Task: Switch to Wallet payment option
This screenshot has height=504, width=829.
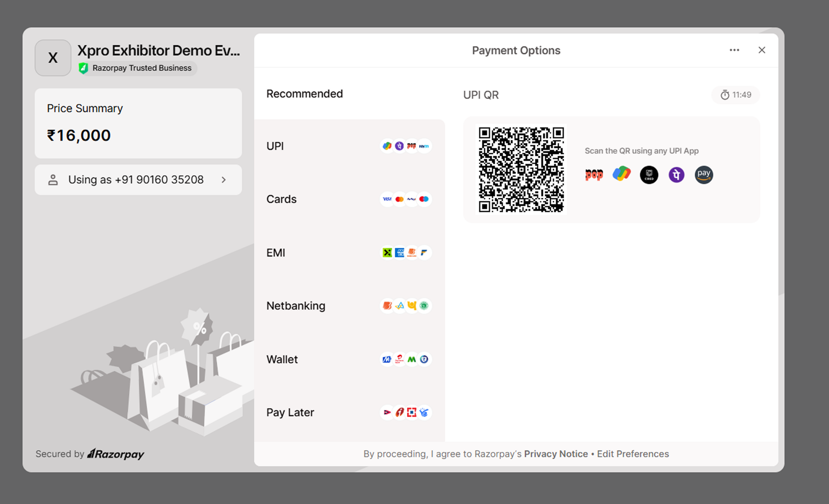Action: (x=349, y=359)
